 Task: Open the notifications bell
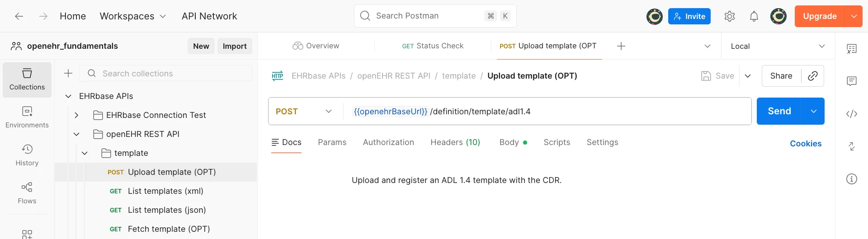tap(754, 16)
